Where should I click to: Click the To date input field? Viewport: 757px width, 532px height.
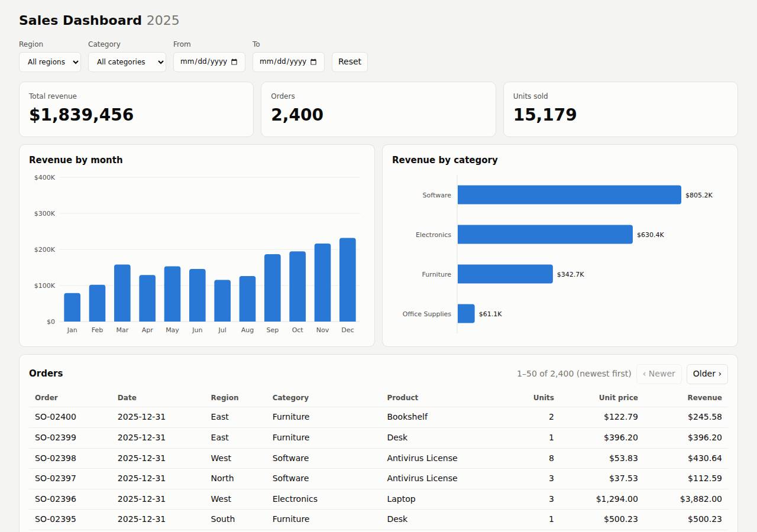pos(289,62)
